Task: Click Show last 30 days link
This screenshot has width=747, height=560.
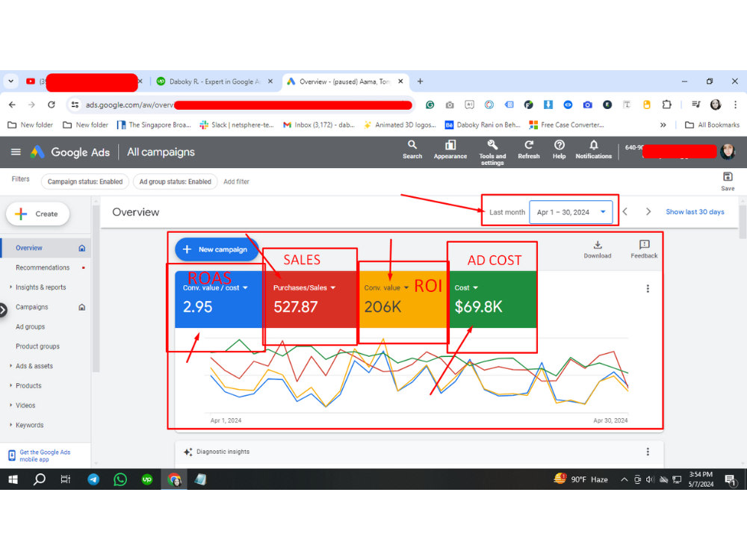Action: 695,212
